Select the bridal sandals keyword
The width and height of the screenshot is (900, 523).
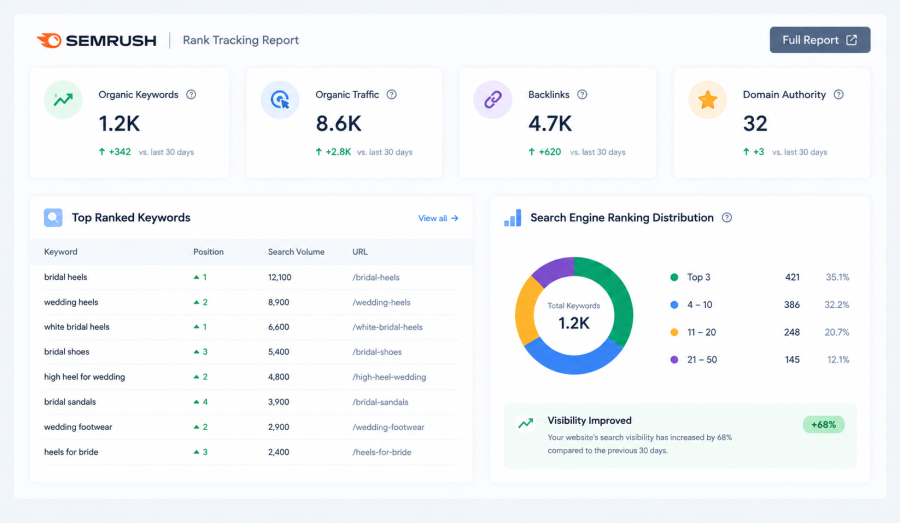tap(70, 402)
